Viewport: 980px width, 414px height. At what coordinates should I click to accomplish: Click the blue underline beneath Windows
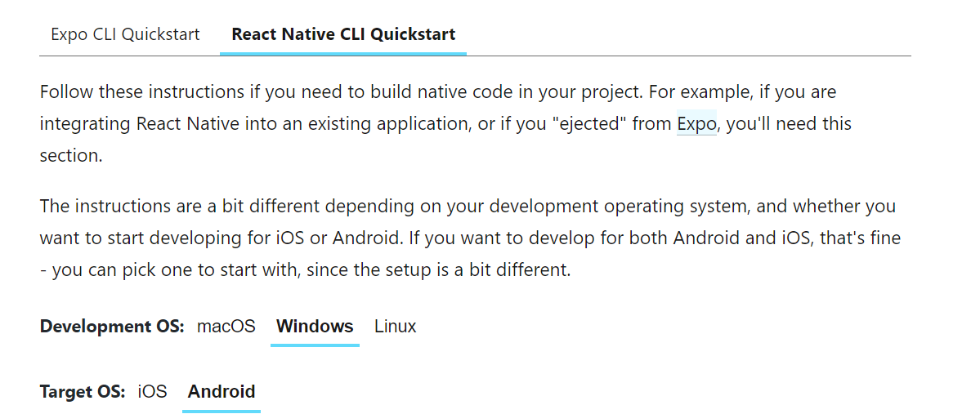pyautogui.click(x=315, y=345)
